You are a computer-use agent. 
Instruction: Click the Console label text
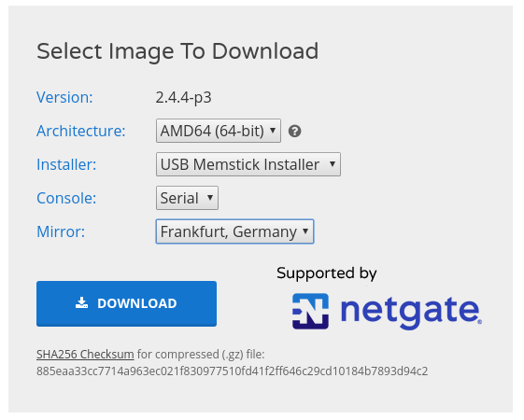[x=66, y=198]
